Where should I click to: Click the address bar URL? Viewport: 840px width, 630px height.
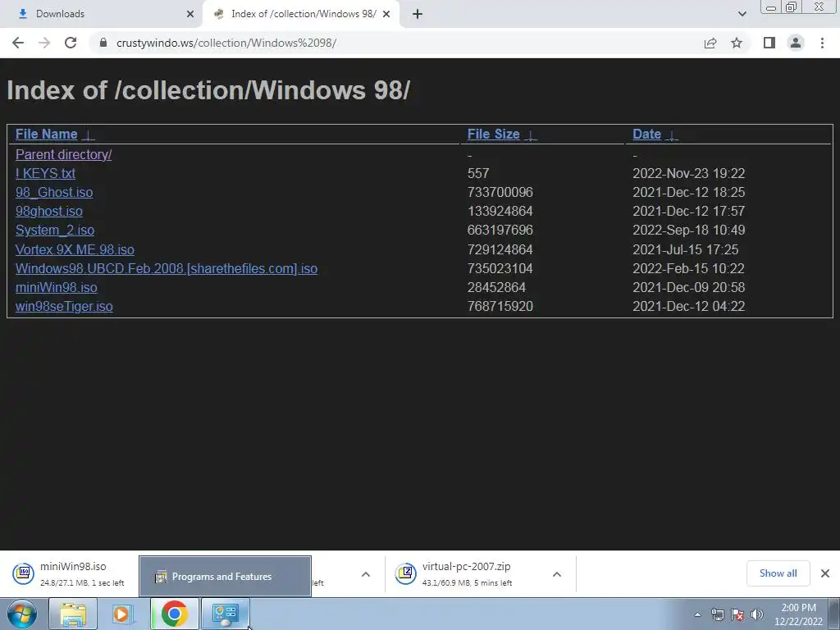point(226,43)
